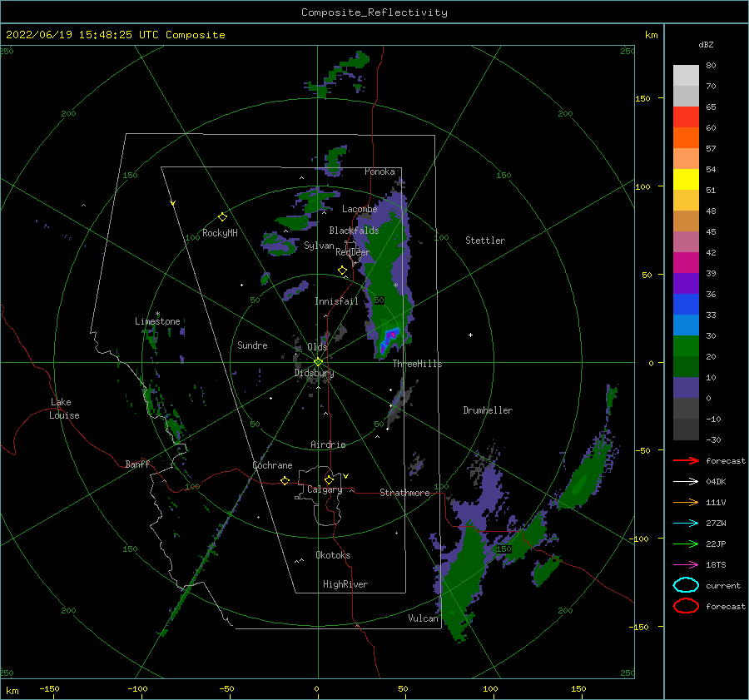
Task: Click the yellow radar-site diamond between Olds and Didsbury
Action: pos(318,362)
